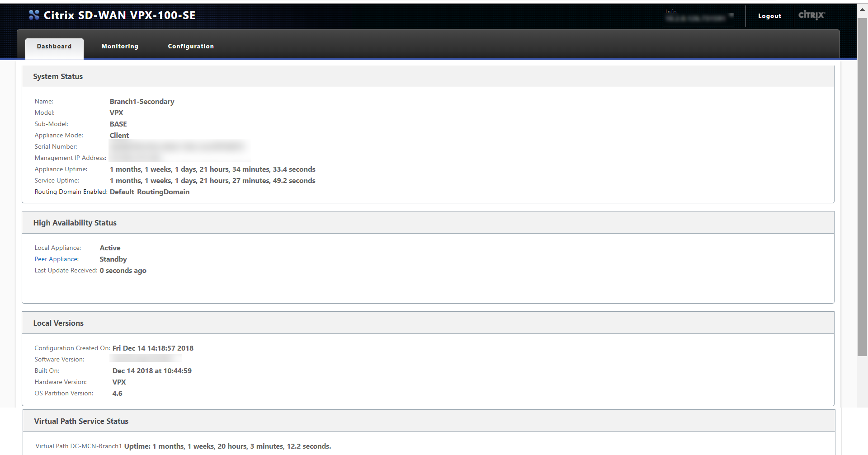The image size is (868, 455).
Task: Select the Default_RoutingDomain value
Action: click(150, 192)
